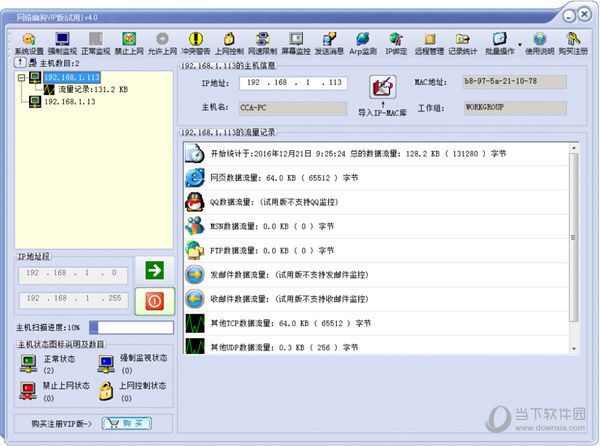Select the 发邮件数据流量 row

pos(377,275)
